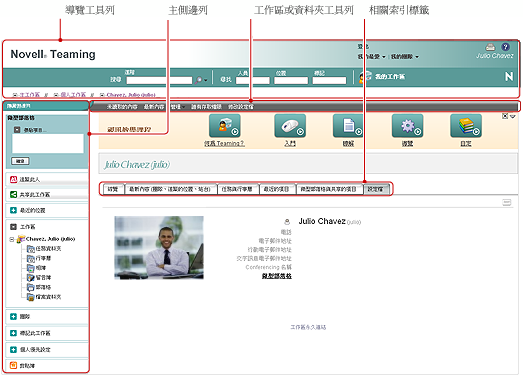Image resolution: width=523 pixels, height=375 pixels.
Task: Open the main workspace breadcrumb link
Action: (30, 95)
